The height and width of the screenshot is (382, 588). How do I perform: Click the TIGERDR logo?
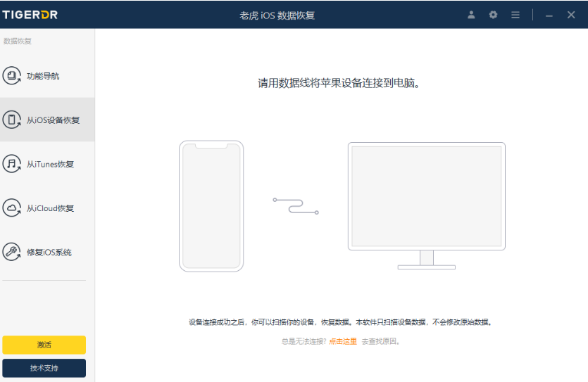pos(30,15)
